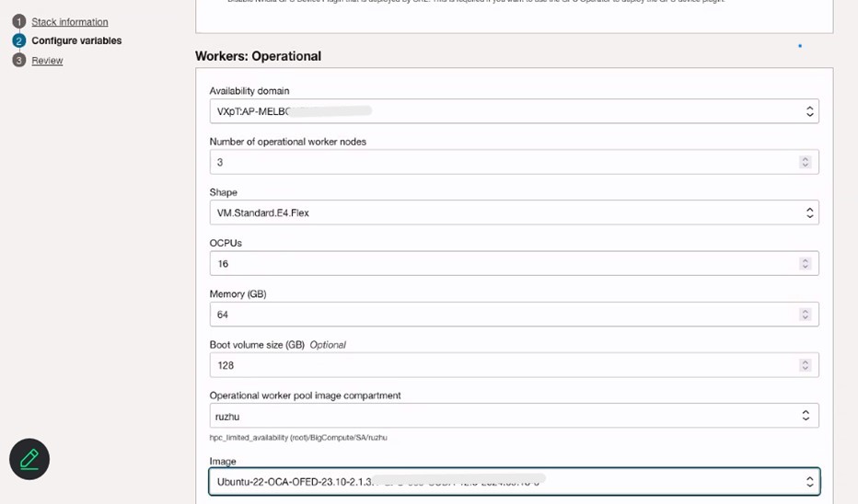Click the Availability domain label
858x504 pixels.
(x=249, y=91)
